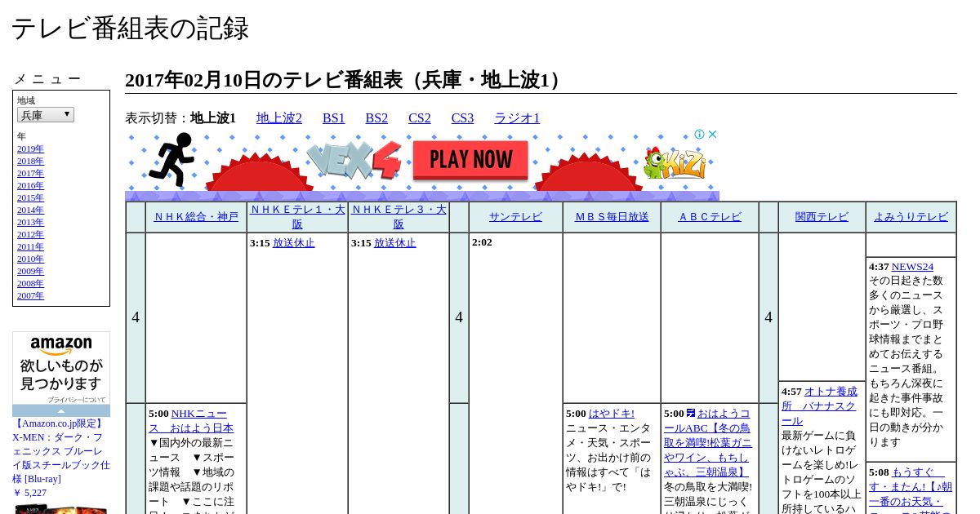Open the 2010年 link
Screen dimensions: 980x514
pyautogui.click(x=30, y=259)
